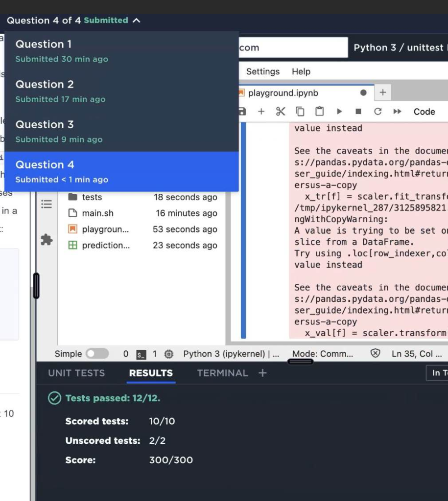Click the paste cell clipboard icon

(x=319, y=112)
